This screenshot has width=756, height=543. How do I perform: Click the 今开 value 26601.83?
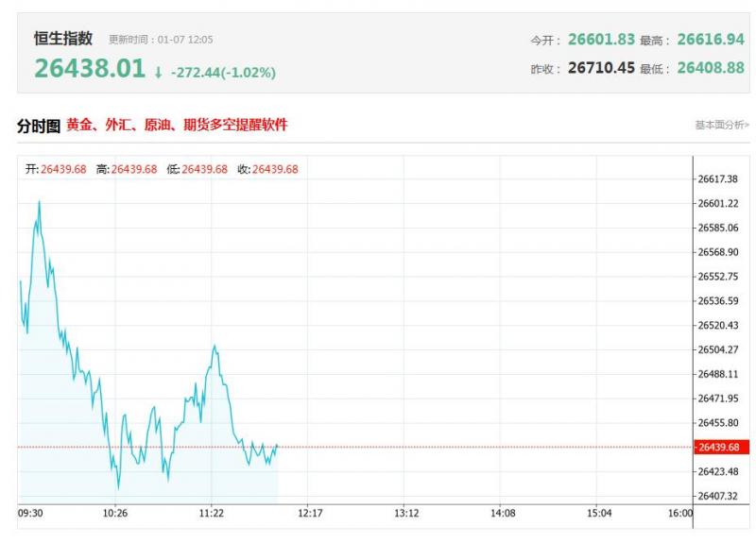pyautogui.click(x=600, y=40)
